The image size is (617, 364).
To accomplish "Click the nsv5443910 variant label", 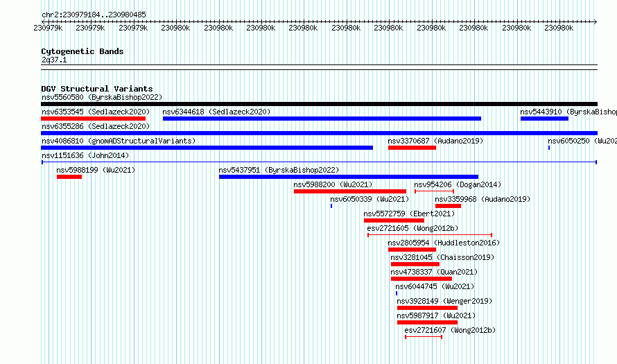I will pyautogui.click(x=568, y=112).
